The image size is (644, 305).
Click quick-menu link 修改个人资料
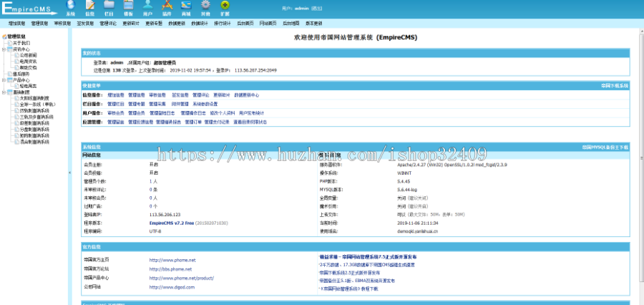point(223,113)
